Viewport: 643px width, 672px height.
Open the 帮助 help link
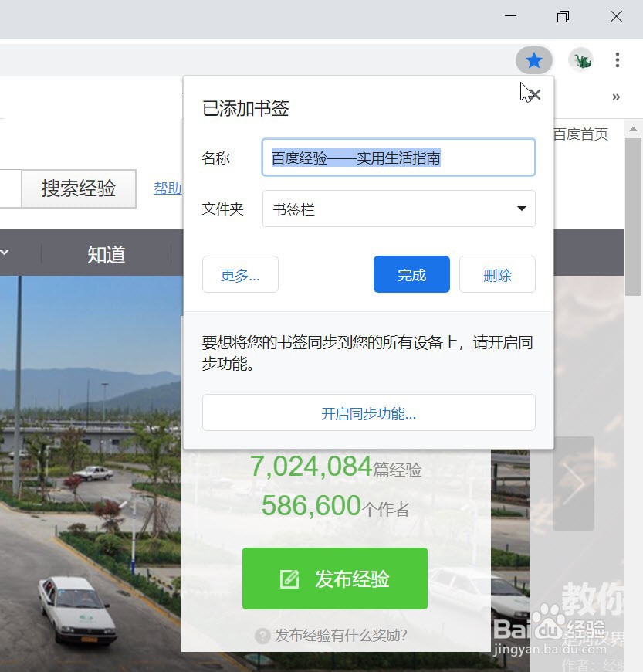pyautogui.click(x=168, y=188)
